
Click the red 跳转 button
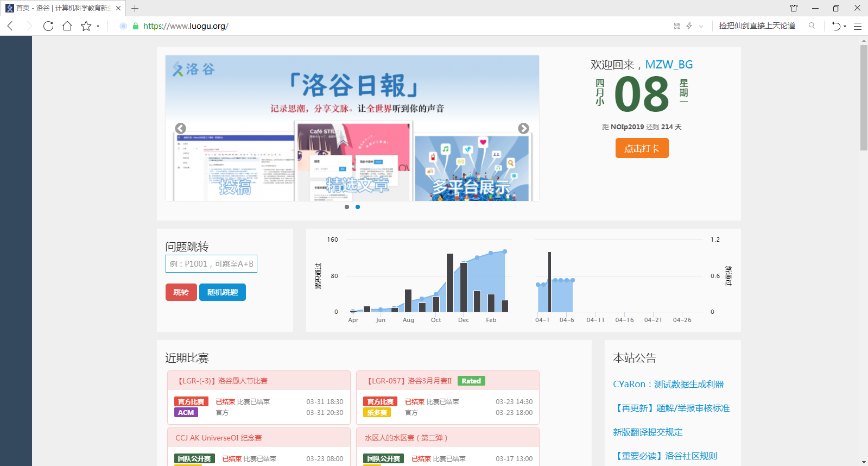pos(181,292)
